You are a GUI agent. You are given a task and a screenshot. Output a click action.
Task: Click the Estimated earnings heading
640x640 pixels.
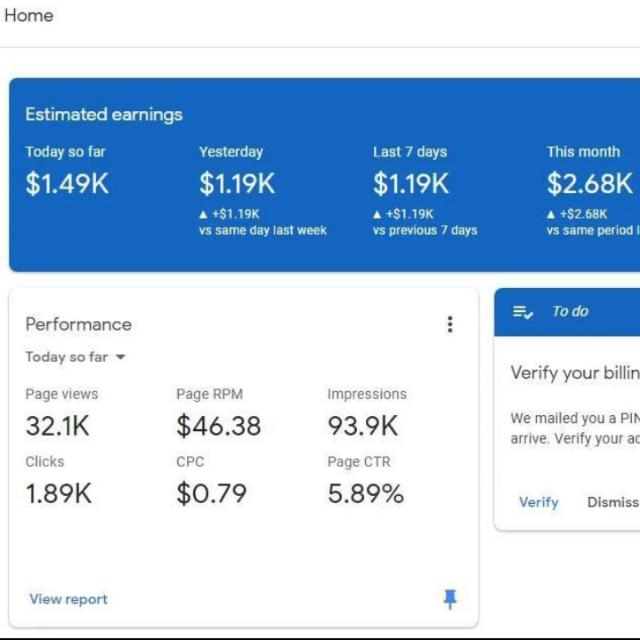click(104, 115)
